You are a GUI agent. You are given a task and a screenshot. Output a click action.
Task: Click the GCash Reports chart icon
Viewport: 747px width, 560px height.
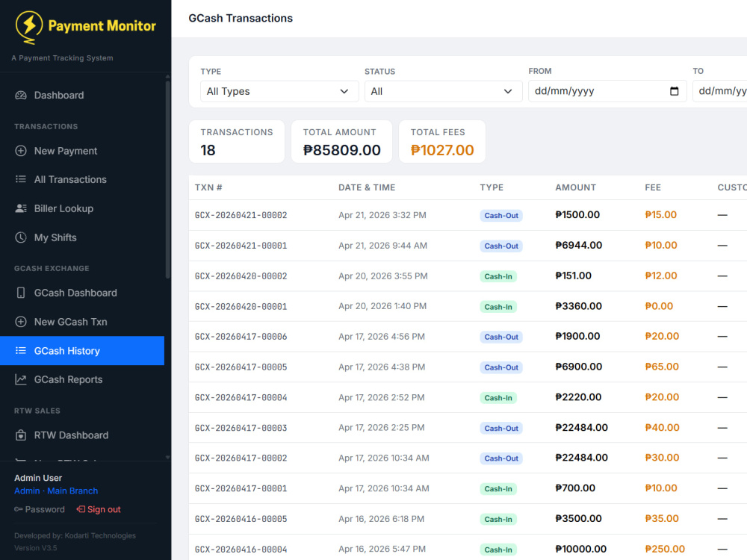point(20,379)
